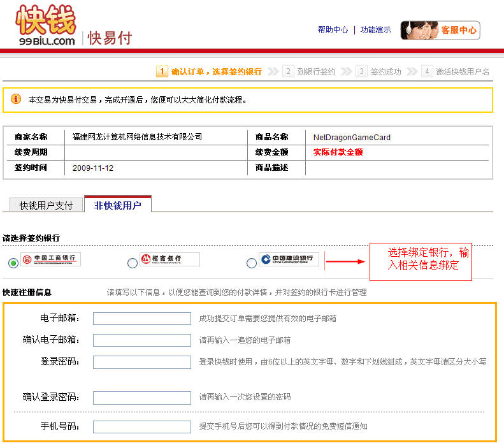
Task: Focus the 确认登录密码 input field
Action: click(141, 398)
